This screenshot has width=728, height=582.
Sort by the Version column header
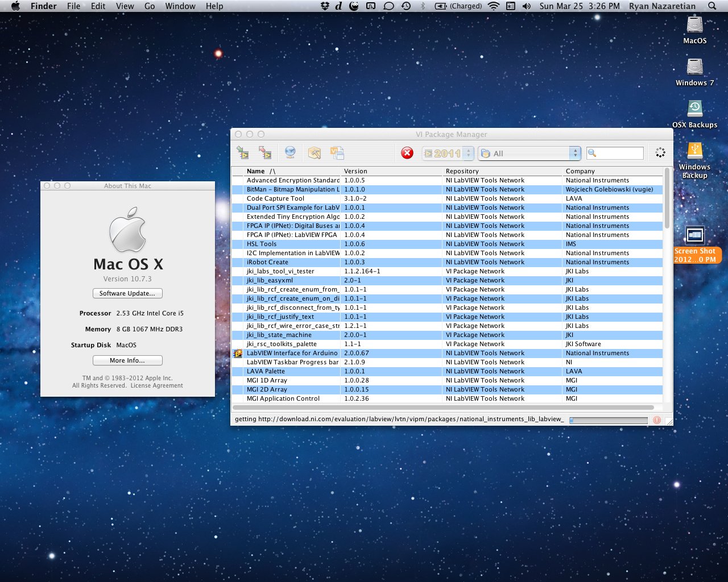pos(392,171)
